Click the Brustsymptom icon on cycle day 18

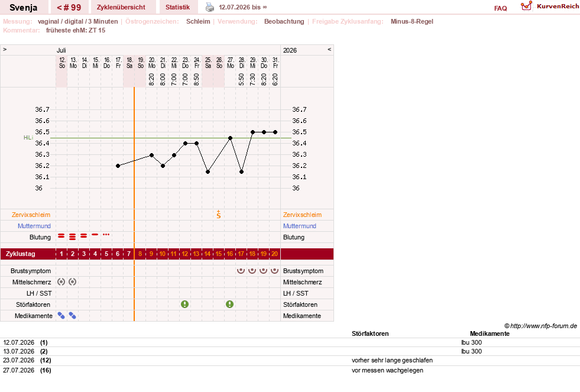point(252,270)
